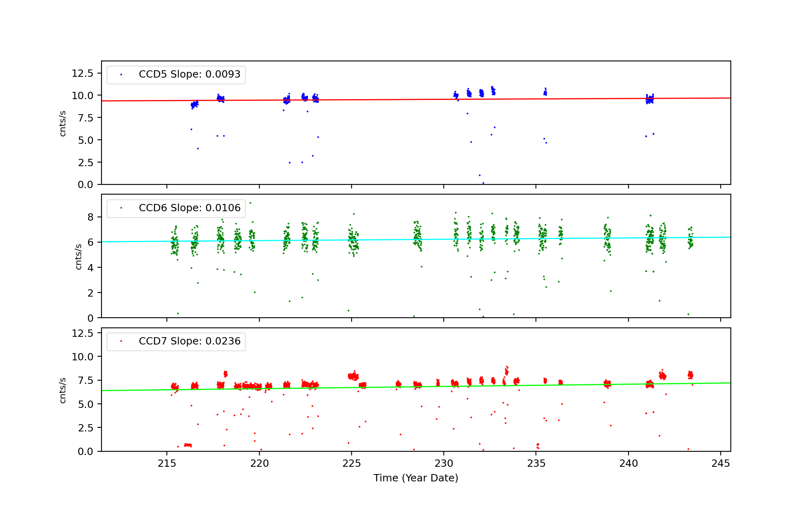Click the green CCD6 legend marker dot
The image size is (812, 507).
point(121,208)
